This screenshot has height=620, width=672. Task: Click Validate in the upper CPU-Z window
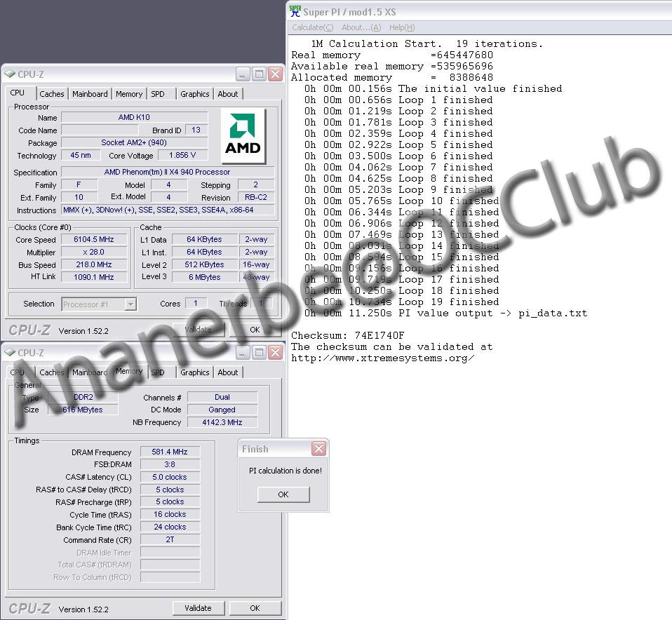click(x=198, y=330)
